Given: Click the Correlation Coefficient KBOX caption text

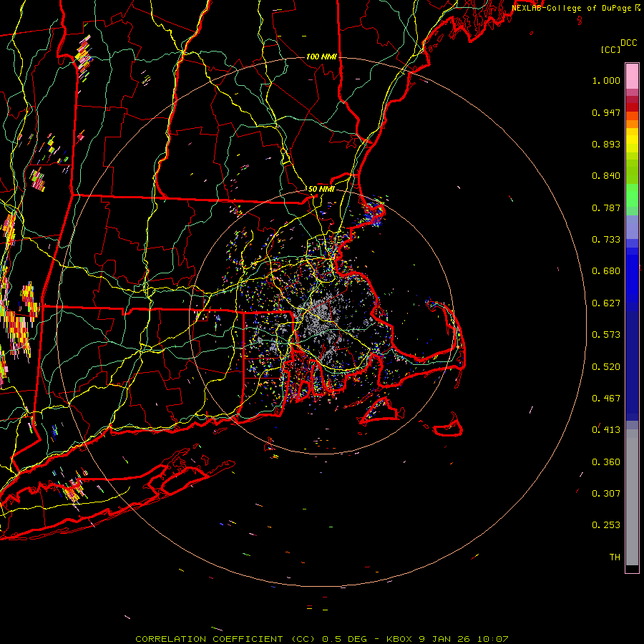Looking at the screenshot, I should click(x=321, y=639).
